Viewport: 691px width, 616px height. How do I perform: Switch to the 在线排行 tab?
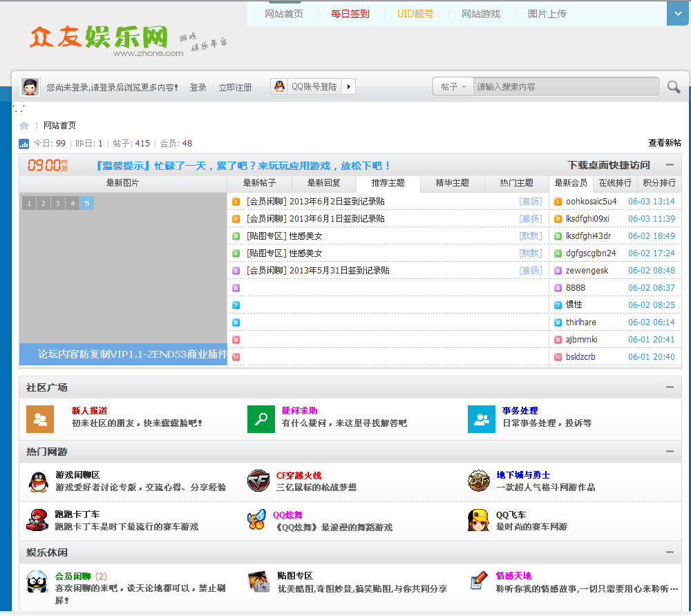pyautogui.click(x=614, y=183)
